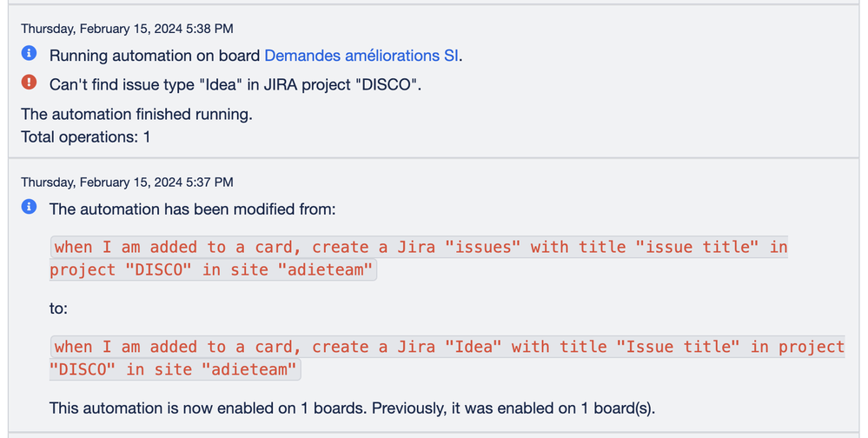Click the info icon beside automation modified message
Viewport: 868px width, 438px height.
[29, 207]
